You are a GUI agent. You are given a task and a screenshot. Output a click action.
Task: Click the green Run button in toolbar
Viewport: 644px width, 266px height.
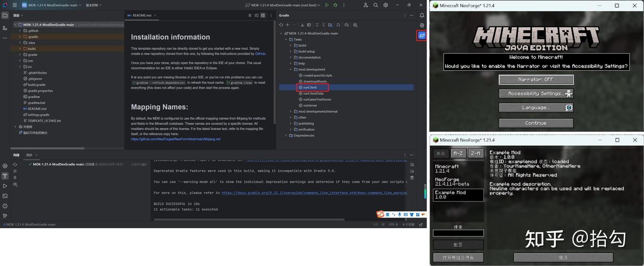click(327, 5)
